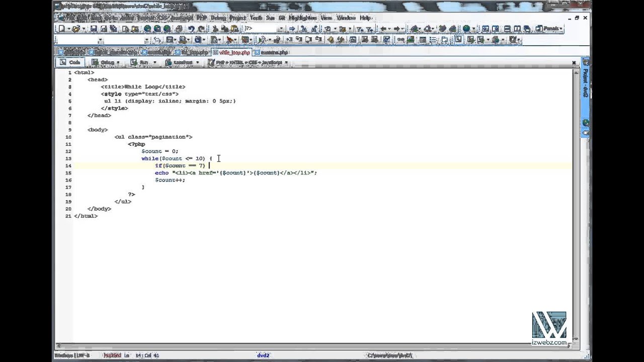The image size is (644, 362).
Task: Click the '$count++;' line
Action: 170,180
